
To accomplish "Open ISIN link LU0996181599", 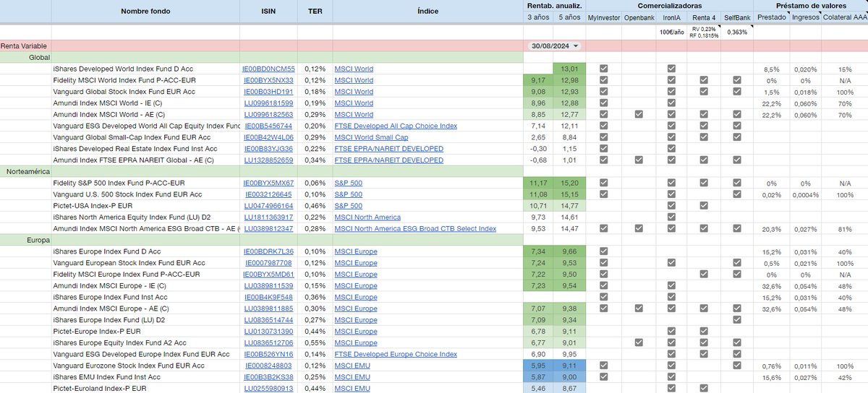I will pyautogui.click(x=268, y=103).
